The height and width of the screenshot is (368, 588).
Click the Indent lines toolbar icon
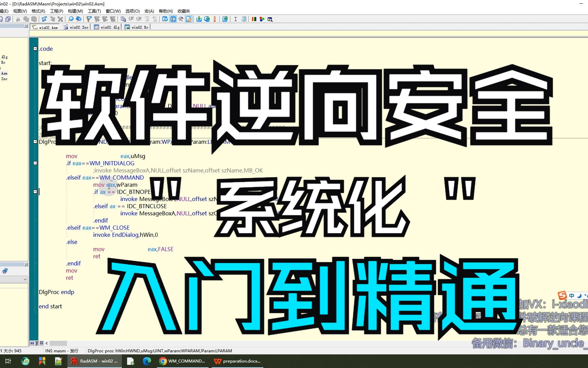[x=131, y=19]
